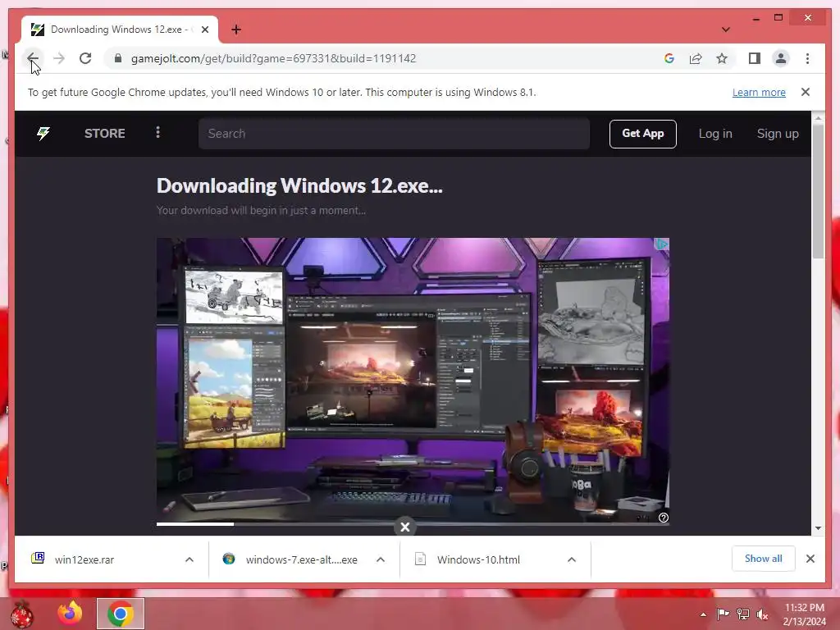Click the Sign up link
Screen dimensions: 840x630
click(778, 134)
